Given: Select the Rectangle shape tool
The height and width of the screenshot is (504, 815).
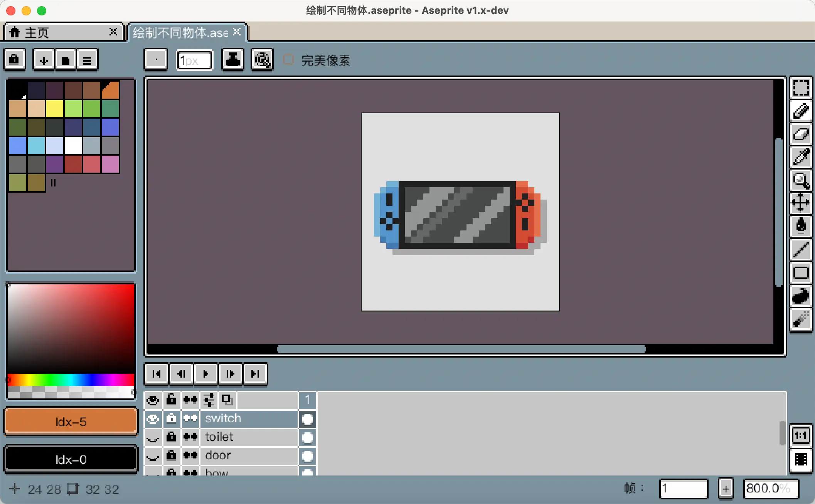Looking at the screenshot, I should [x=801, y=273].
